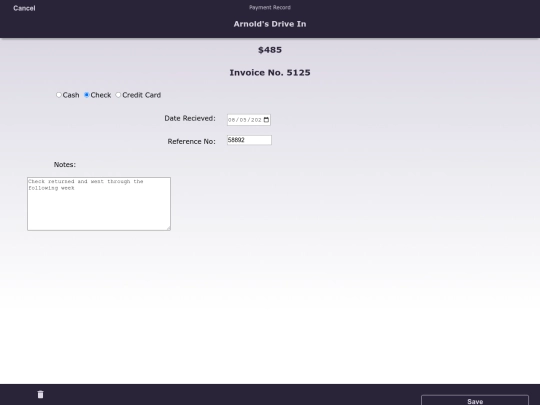This screenshot has width=540, height=405.
Task: Cancel the payment record
Action: point(24,8)
